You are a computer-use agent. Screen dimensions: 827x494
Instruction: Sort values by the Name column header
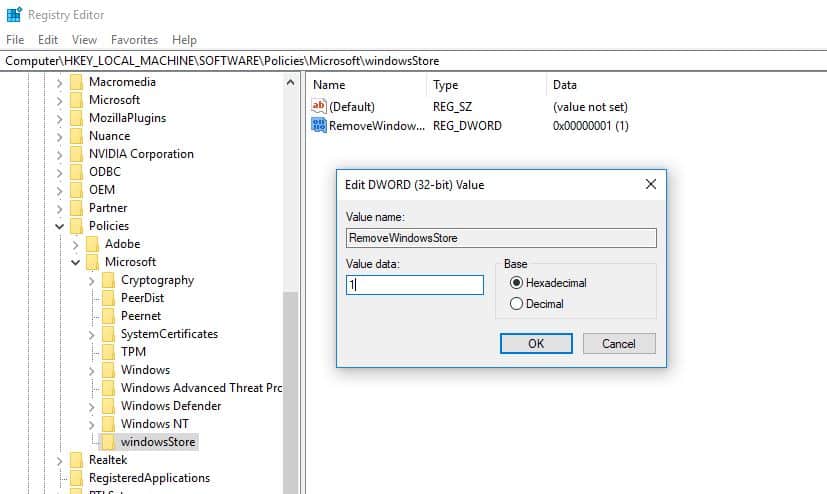click(x=367, y=84)
